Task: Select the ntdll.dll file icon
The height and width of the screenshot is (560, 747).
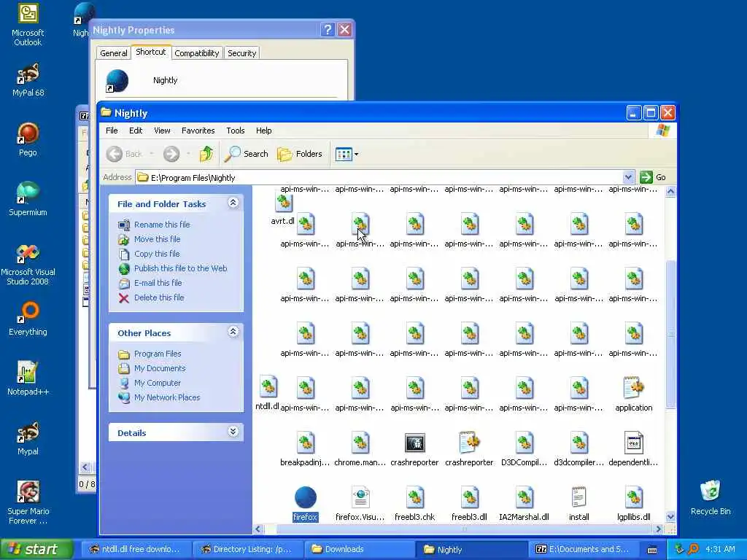Action: [268, 386]
